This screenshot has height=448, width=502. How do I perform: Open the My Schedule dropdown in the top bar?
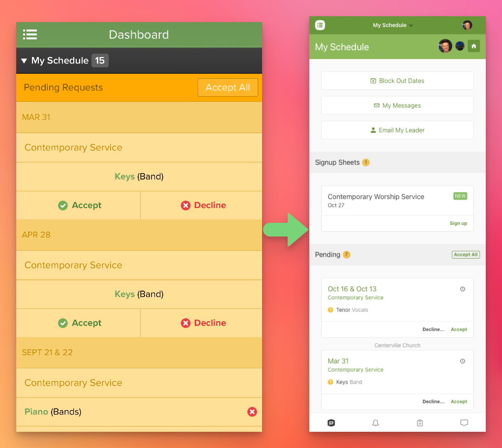coord(393,25)
